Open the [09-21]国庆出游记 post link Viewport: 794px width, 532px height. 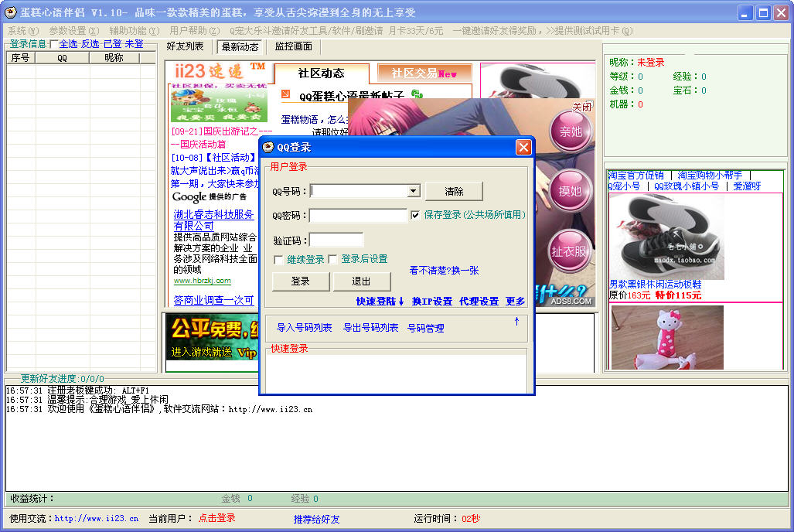point(222,138)
